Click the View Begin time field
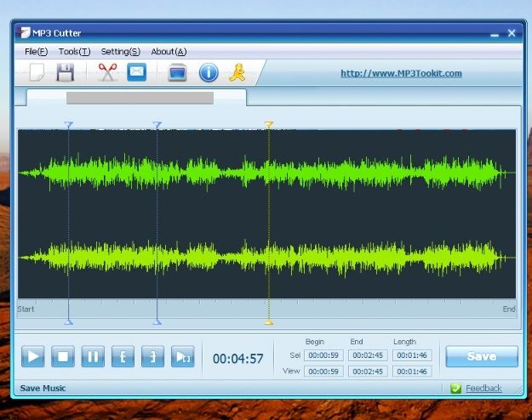The height and width of the screenshot is (420, 532). click(323, 372)
